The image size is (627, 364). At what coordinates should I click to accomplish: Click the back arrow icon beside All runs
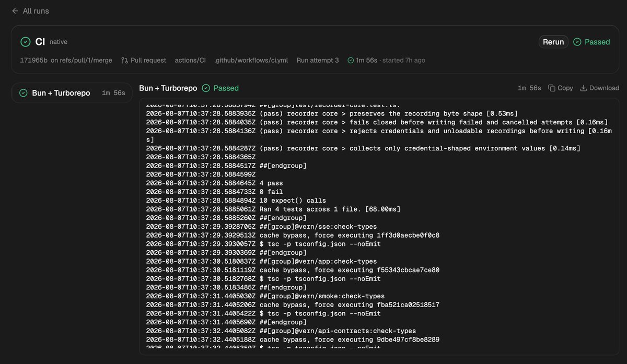tap(15, 11)
